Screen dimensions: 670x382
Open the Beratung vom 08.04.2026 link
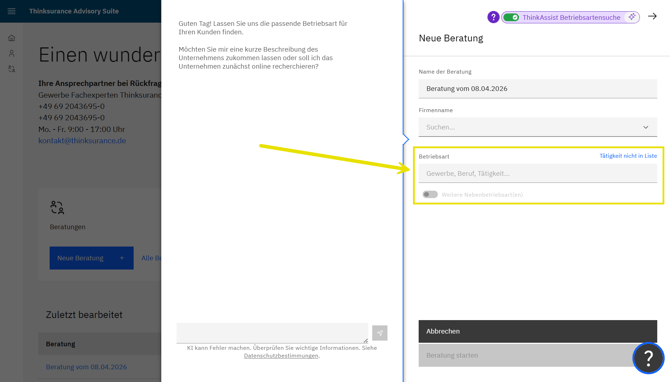[x=86, y=367]
